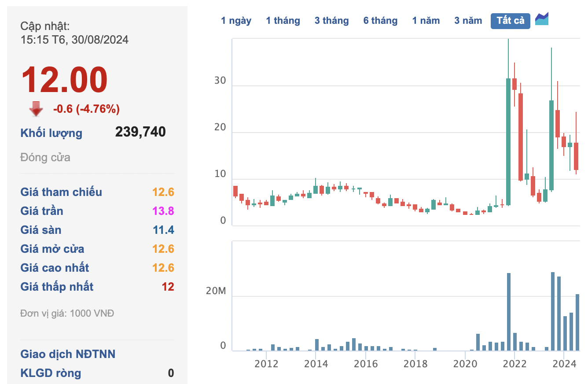Click the 'Đơn vị giá: 1000 VNĐ' note
The width and height of the screenshot is (588, 384).
point(67,314)
